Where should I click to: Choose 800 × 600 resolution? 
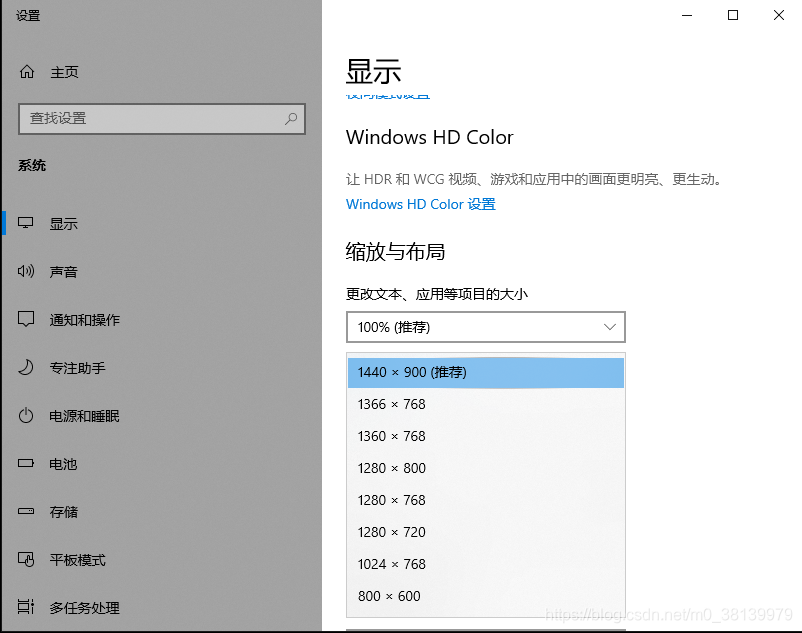click(x=485, y=596)
